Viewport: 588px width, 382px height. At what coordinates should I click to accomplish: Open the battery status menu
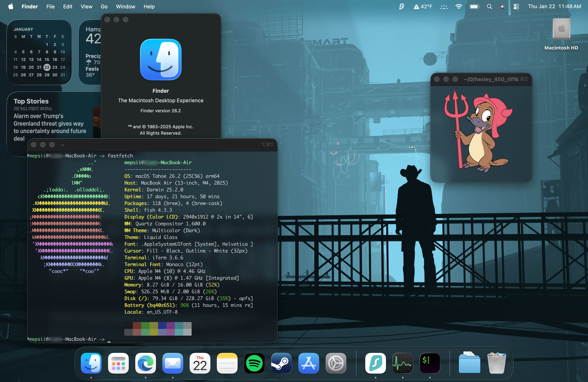click(x=474, y=7)
